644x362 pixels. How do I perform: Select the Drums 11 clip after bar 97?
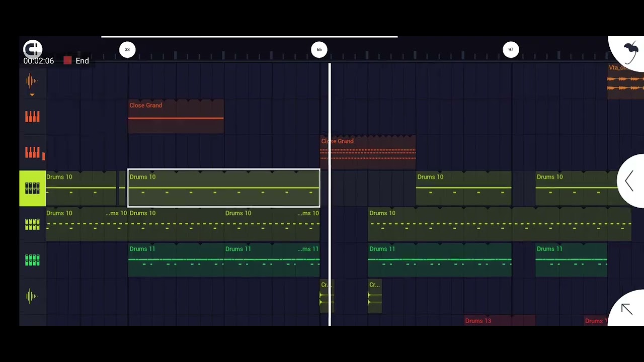coord(571,260)
